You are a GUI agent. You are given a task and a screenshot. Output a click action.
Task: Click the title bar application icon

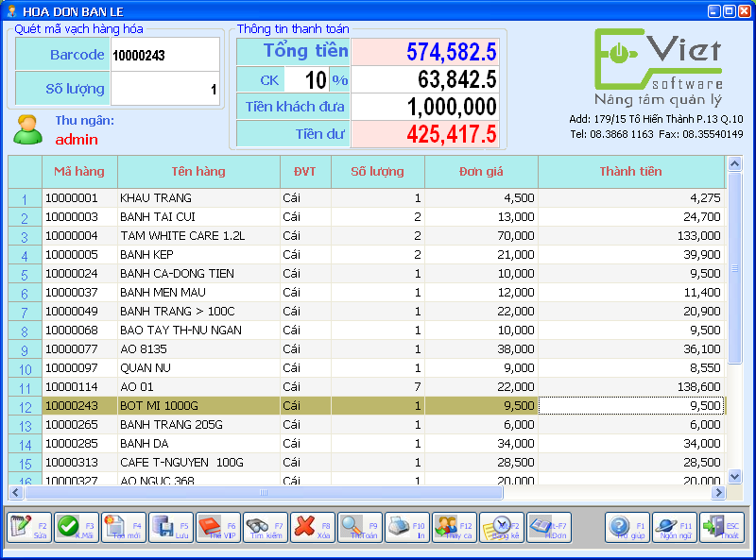click(11, 11)
